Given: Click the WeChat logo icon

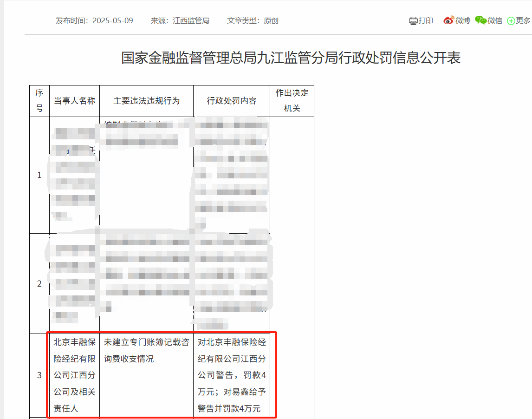Looking at the screenshot, I should tap(480, 20).
